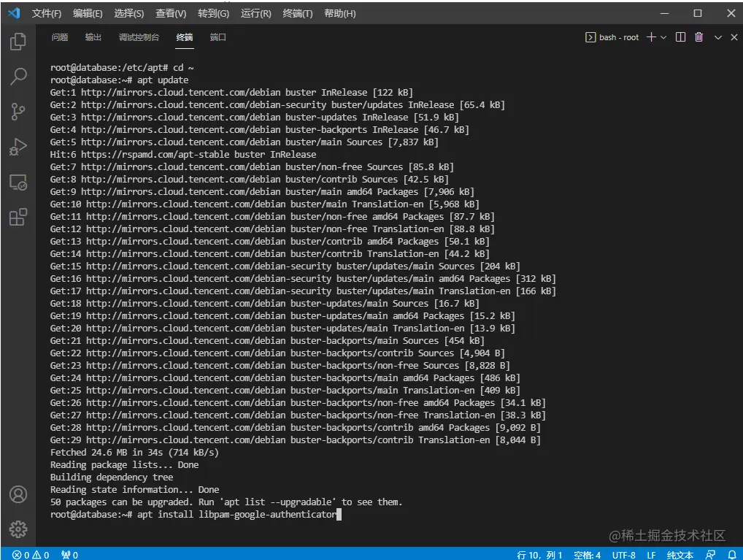Open the 查看(V) menu
Viewport: 743px width, 560px height.
(171, 13)
